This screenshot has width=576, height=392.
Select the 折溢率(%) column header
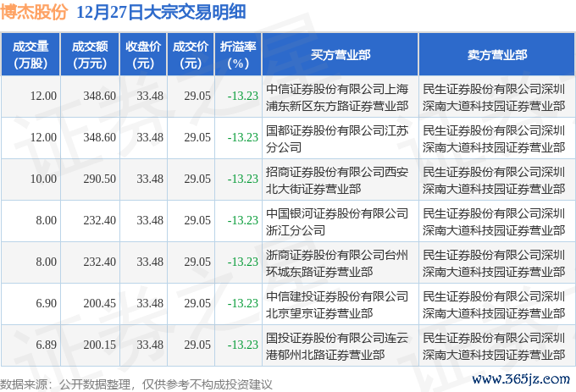pos(238,55)
